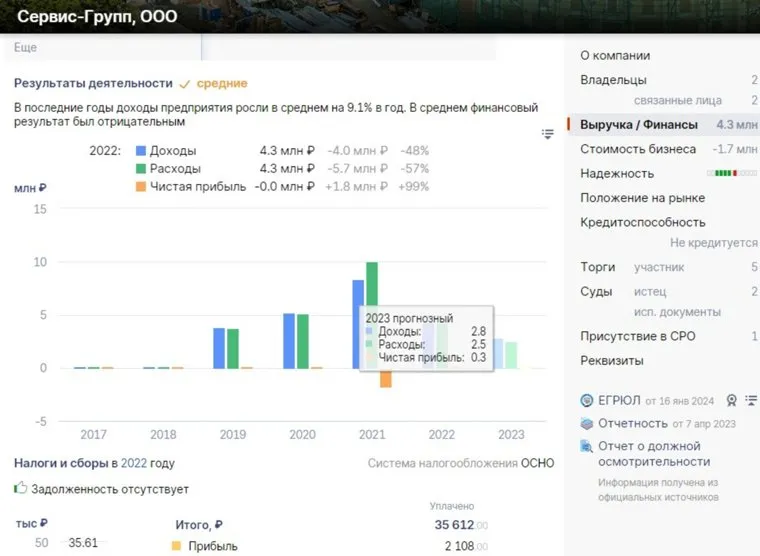Toggle the green Расходы legend marker

pos(141,169)
